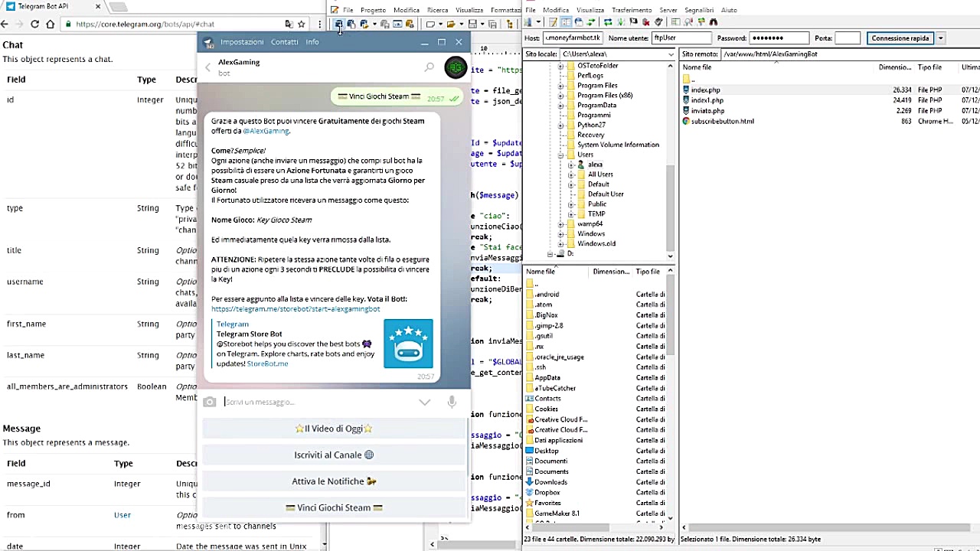This screenshot has height=551, width=980.
Task: Expand the Program Files tree node
Action: point(560,86)
